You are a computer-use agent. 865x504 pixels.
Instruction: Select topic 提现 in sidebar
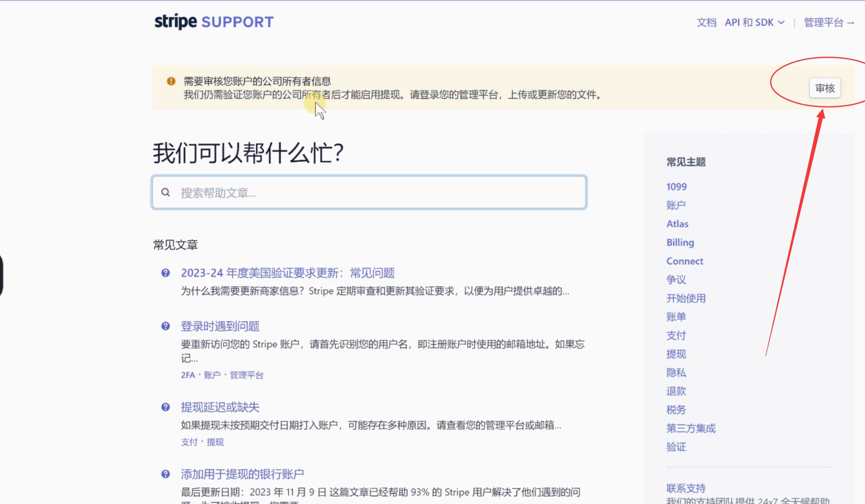coord(676,354)
